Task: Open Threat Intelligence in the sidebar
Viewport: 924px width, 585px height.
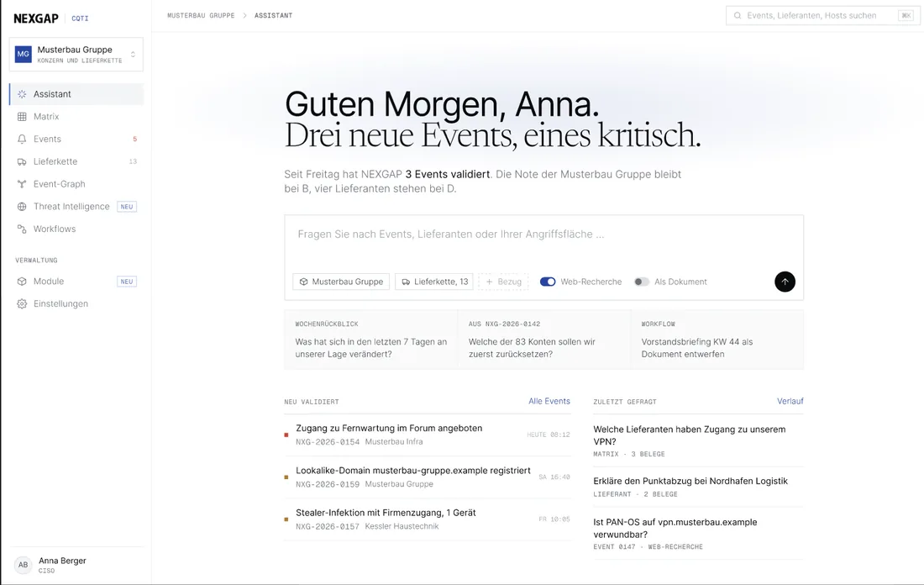Action: point(76,207)
